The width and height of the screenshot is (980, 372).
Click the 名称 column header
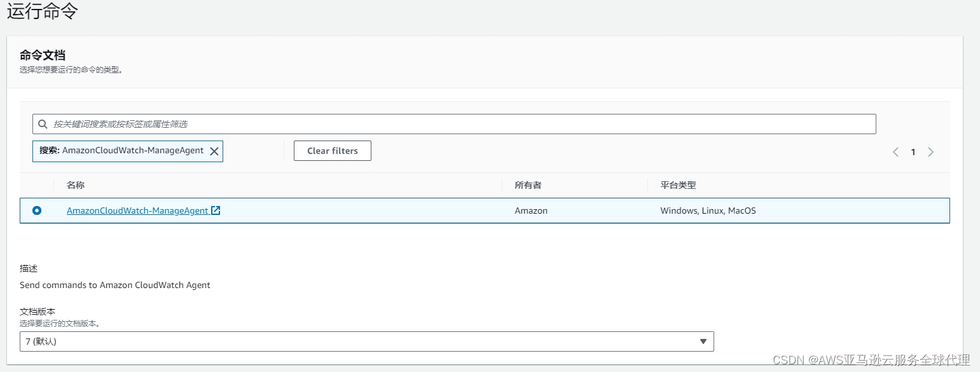76,185
